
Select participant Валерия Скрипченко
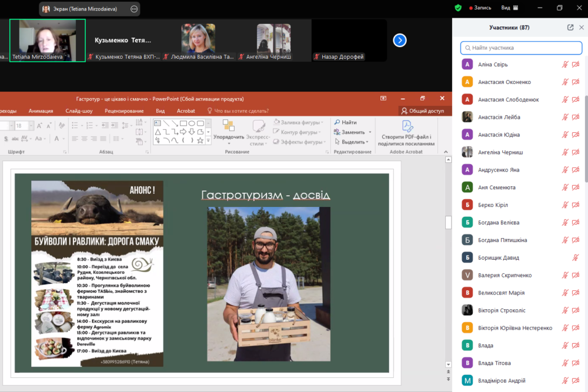coord(521,275)
